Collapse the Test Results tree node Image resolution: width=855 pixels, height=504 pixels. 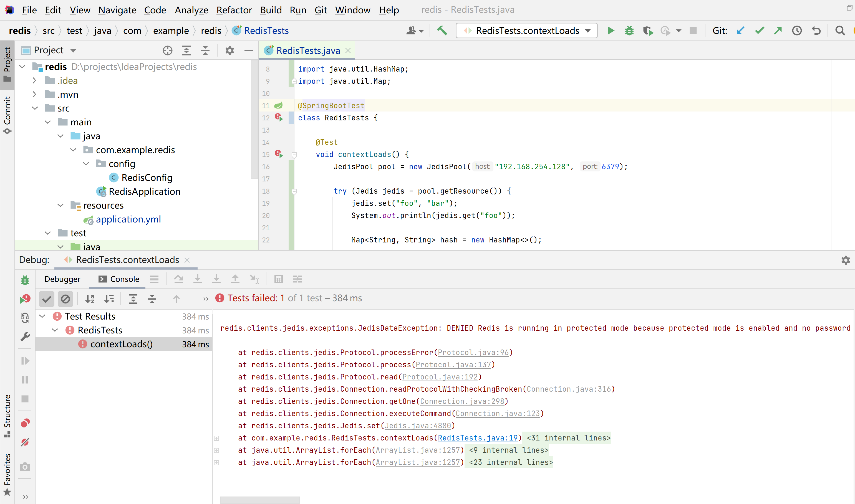[42, 316]
